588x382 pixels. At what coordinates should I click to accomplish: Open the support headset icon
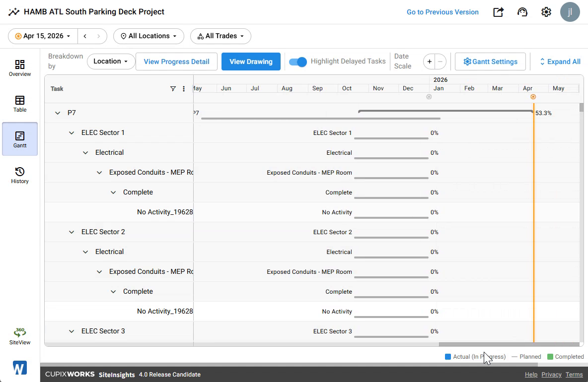pos(522,12)
